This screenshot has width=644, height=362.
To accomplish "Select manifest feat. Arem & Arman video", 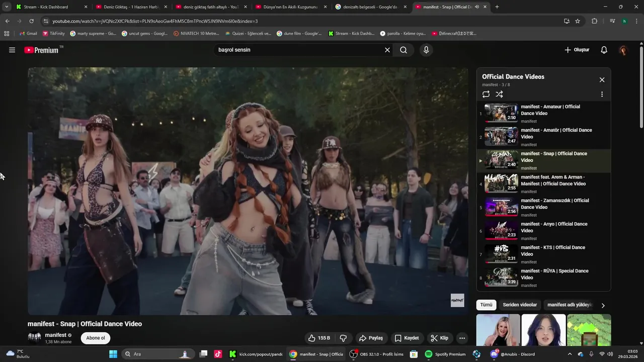I will click(543, 184).
